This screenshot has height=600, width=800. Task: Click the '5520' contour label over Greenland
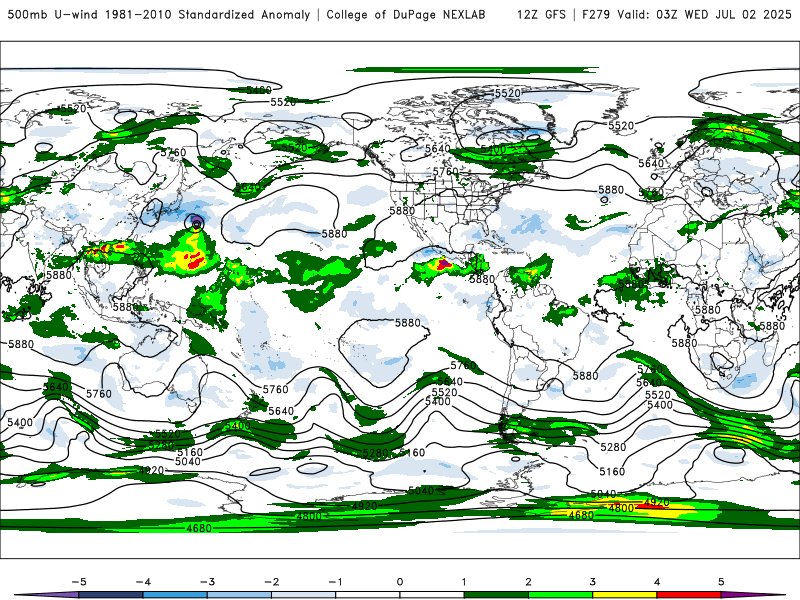point(508,93)
